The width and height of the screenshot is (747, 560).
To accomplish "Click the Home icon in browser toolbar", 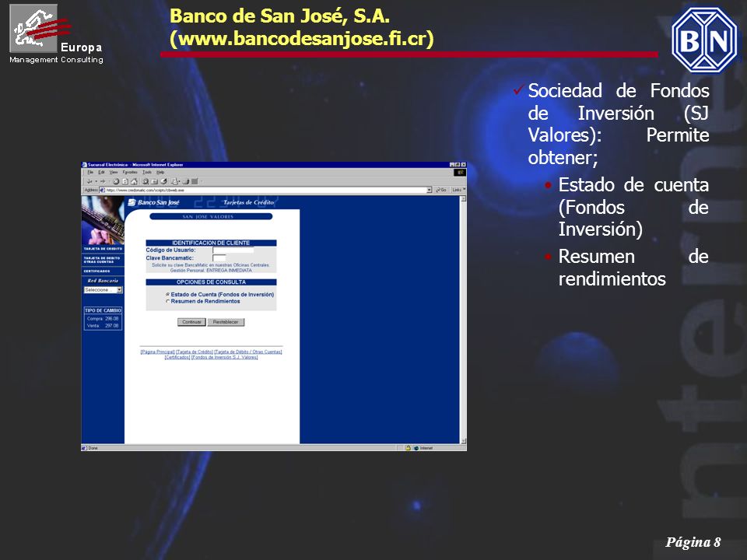I will pos(134,181).
